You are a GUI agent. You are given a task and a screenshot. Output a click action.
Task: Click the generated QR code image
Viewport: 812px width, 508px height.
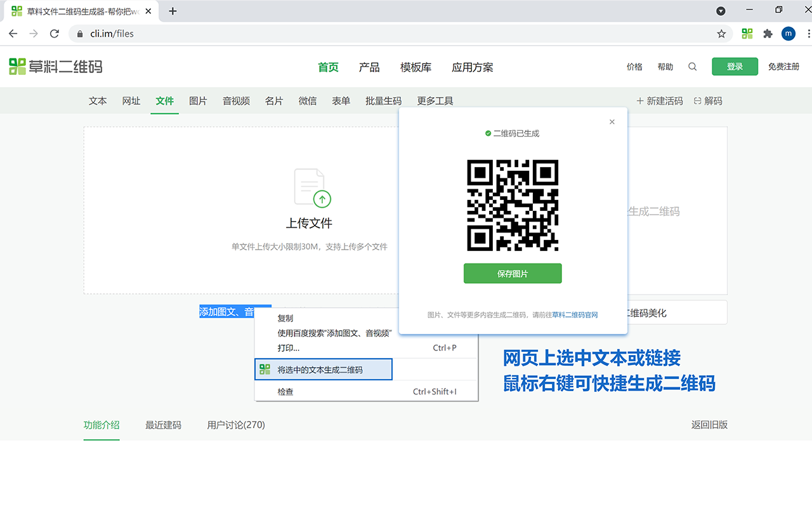pyautogui.click(x=513, y=206)
